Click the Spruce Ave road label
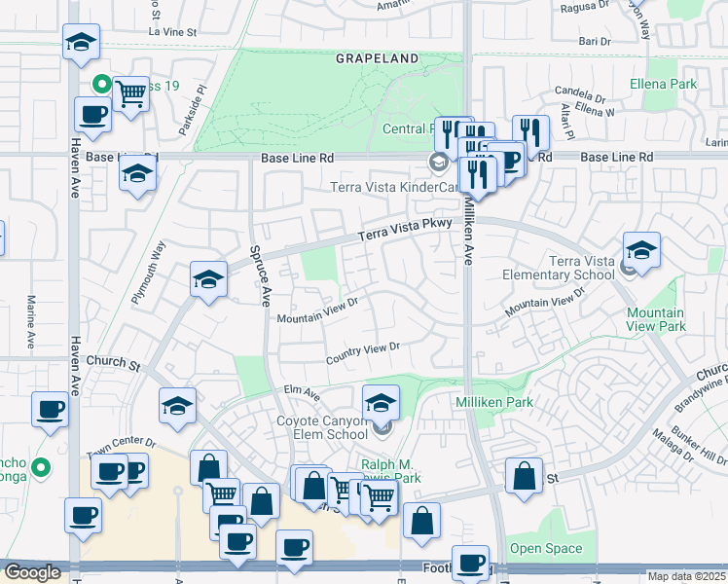Screen dimensions: 728x584 [260, 276]
